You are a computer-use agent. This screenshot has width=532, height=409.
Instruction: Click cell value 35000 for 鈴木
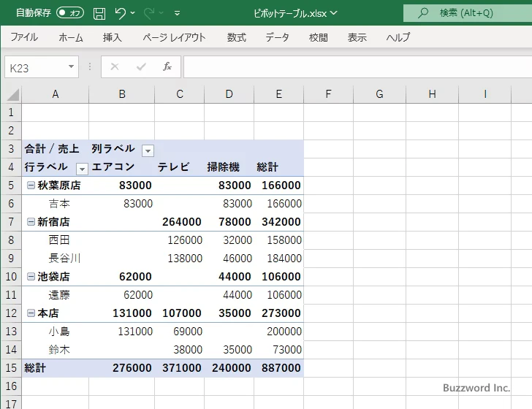pos(237,350)
